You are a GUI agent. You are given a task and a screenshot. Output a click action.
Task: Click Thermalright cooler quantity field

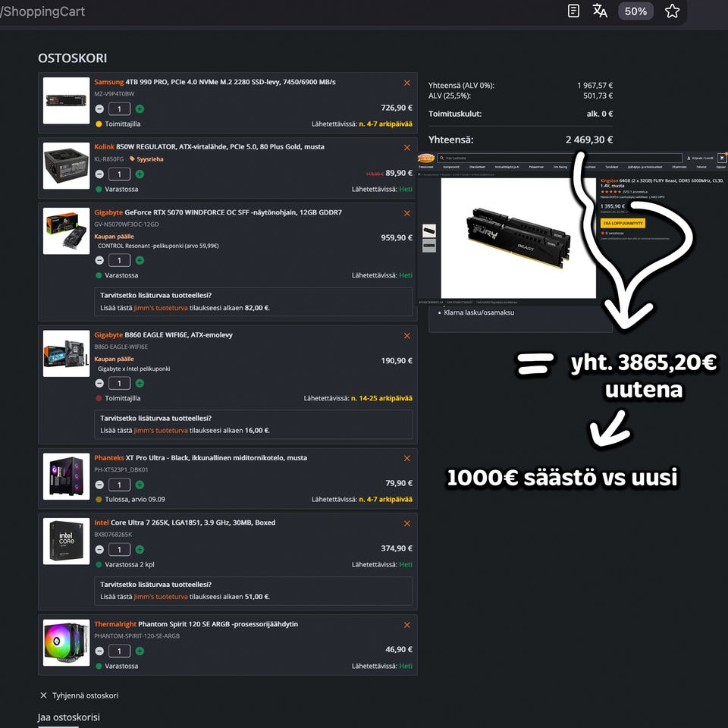pos(119,651)
